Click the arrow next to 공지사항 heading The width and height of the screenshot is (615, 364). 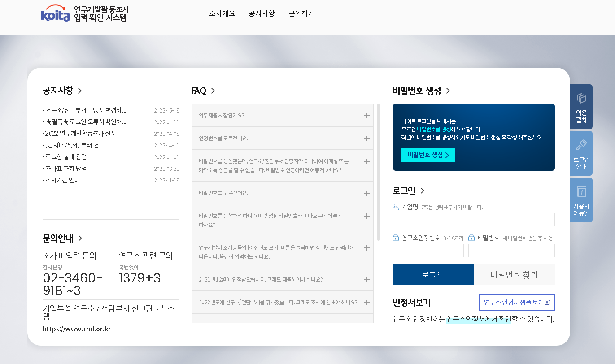click(x=80, y=91)
